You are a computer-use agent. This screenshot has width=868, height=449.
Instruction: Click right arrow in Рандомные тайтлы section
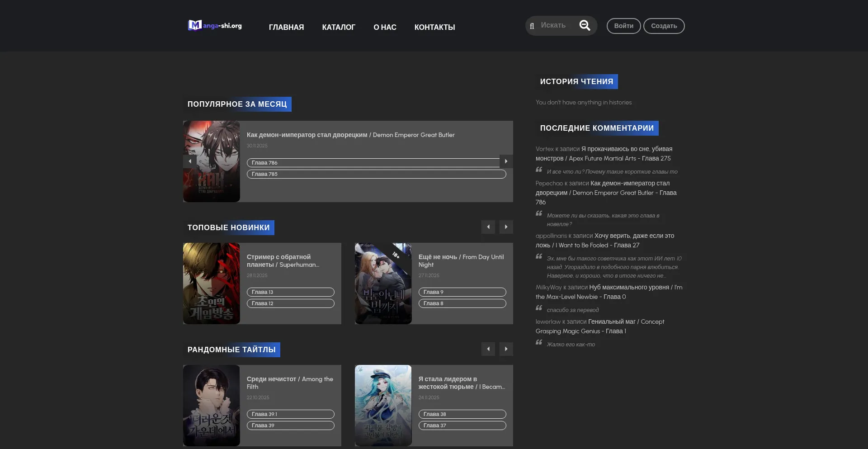tap(506, 349)
